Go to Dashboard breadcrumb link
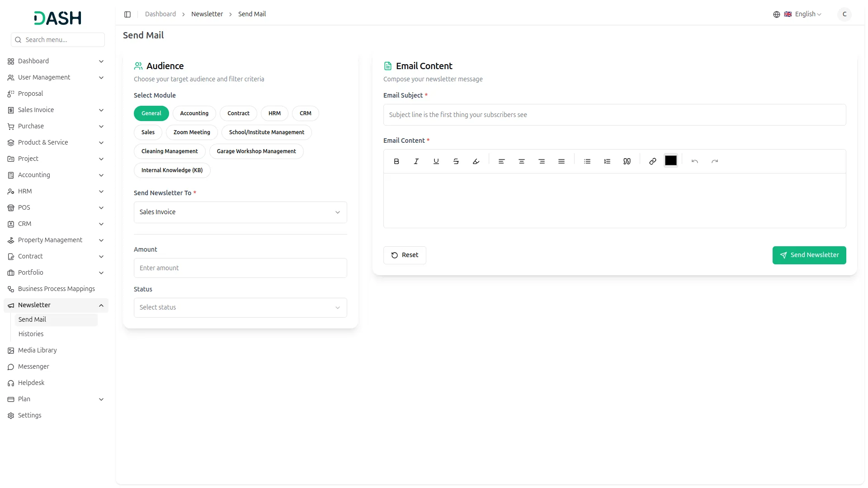The width and height of the screenshot is (868, 488). tap(160, 14)
